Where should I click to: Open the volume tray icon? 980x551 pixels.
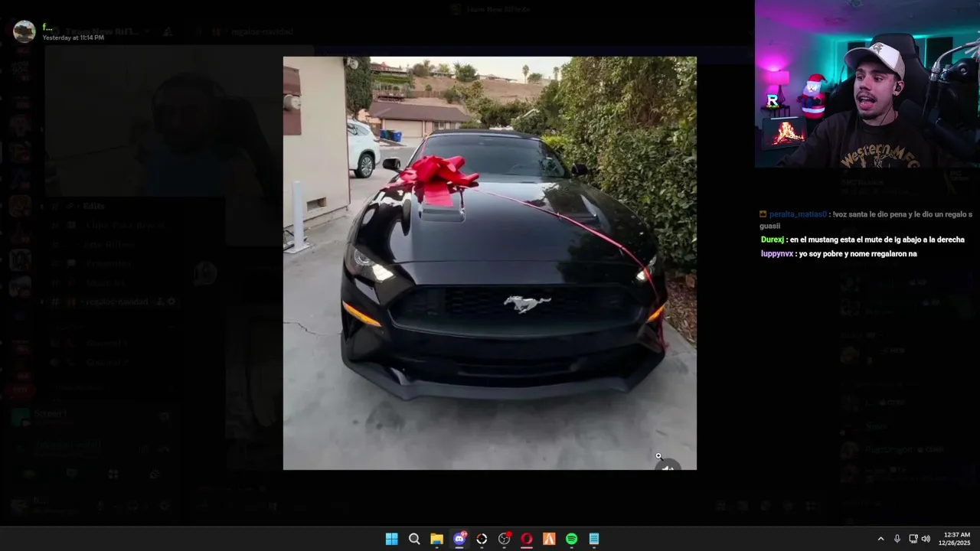(926, 539)
